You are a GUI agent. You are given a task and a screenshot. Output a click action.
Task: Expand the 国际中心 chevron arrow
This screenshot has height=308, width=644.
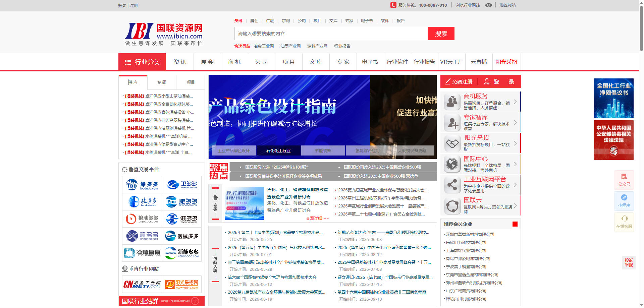[x=515, y=164]
